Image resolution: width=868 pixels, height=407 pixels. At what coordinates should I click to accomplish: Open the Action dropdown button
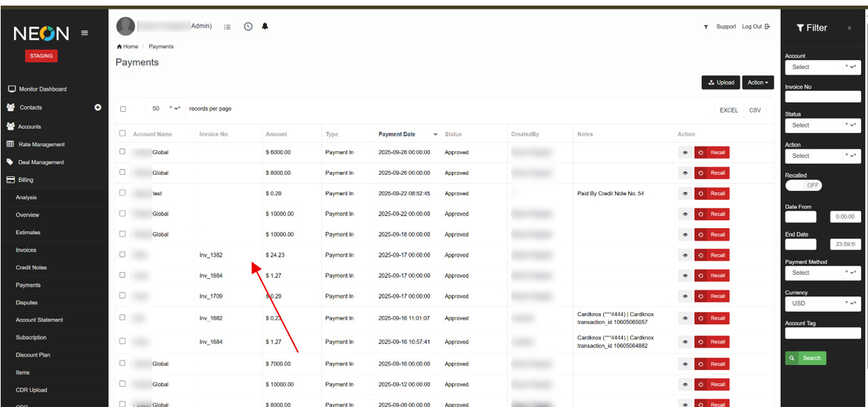(x=758, y=83)
